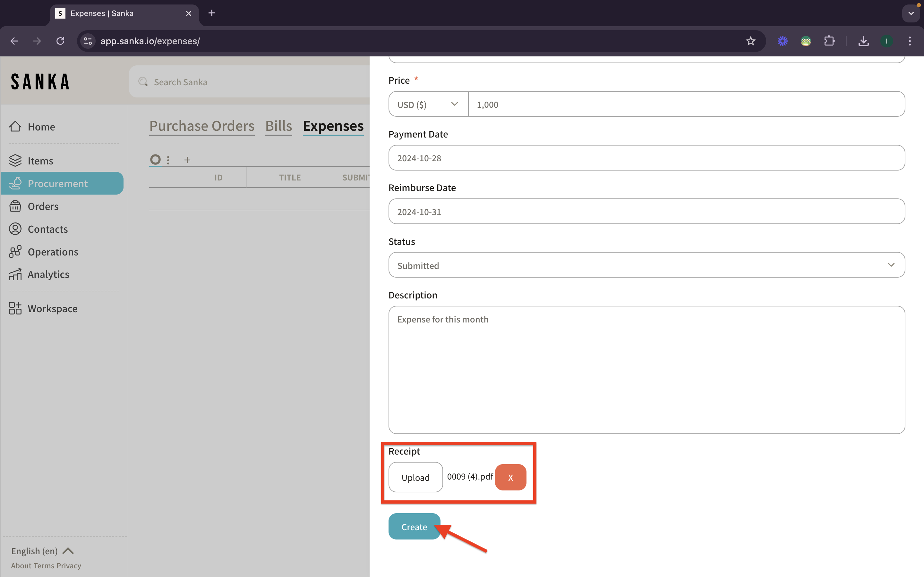924x577 pixels.
Task: Click the plus icon to add view
Action: [187, 160]
